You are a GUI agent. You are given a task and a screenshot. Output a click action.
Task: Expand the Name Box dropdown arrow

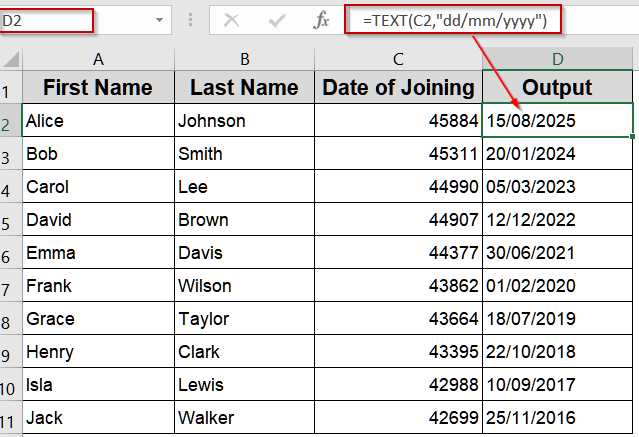pos(159,20)
